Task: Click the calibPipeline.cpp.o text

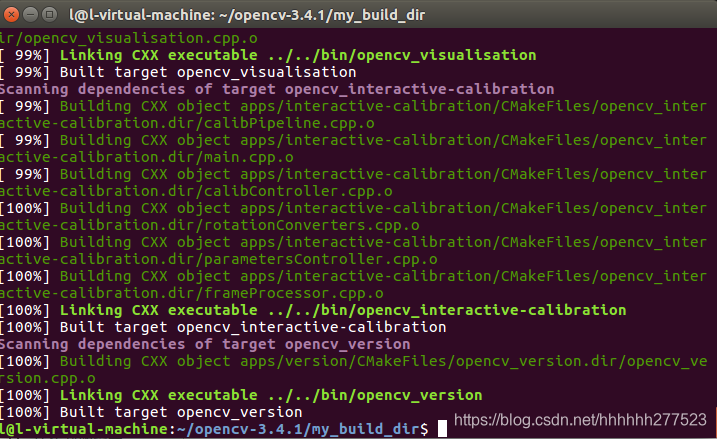Action: tap(289, 123)
